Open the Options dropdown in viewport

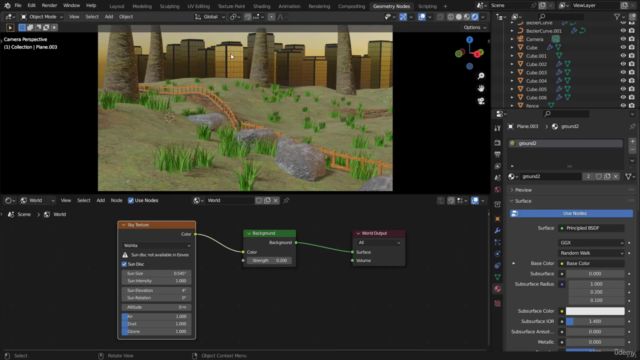click(x=475, y=27)
